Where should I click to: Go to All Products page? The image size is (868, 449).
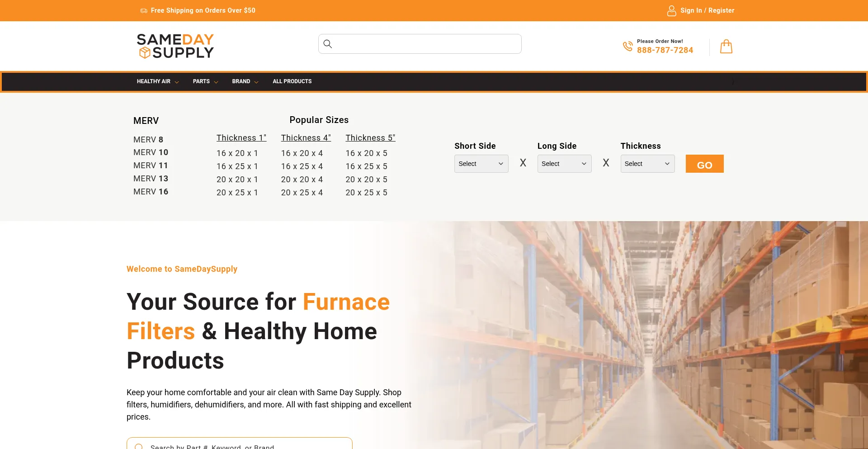(x=292, y=81)
